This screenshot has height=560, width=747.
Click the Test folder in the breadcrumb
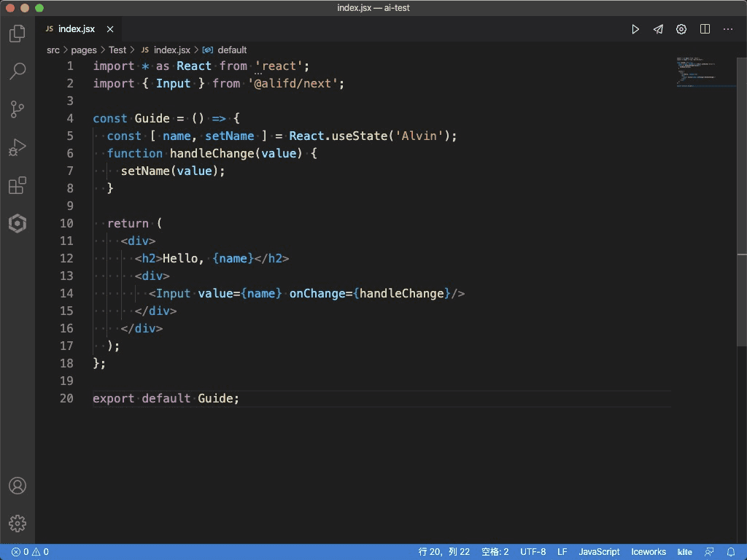pyautogui.click(x=117, y=50)
